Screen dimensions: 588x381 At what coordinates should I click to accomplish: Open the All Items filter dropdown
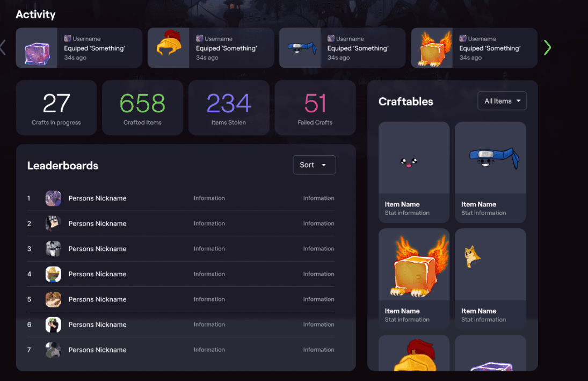pos(502,101)
